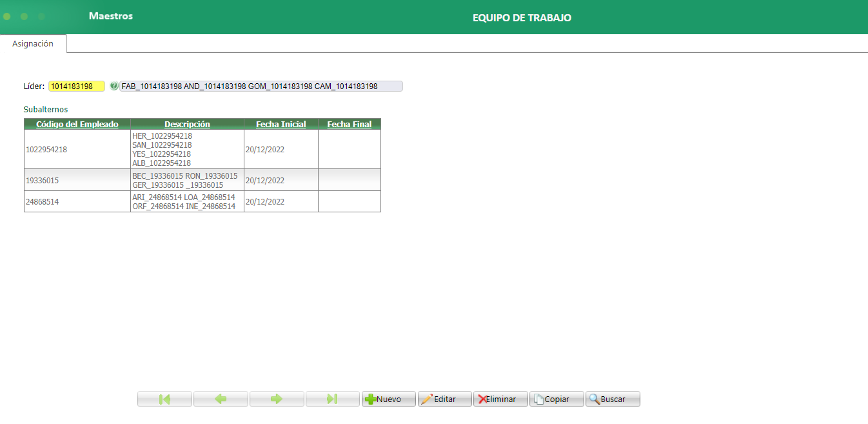Image resolution: width=868 pixels, height=424 pixels.
Task: Click Fecha Inicial 20/12/2022 for 24868514
Action: click(281, 201)
